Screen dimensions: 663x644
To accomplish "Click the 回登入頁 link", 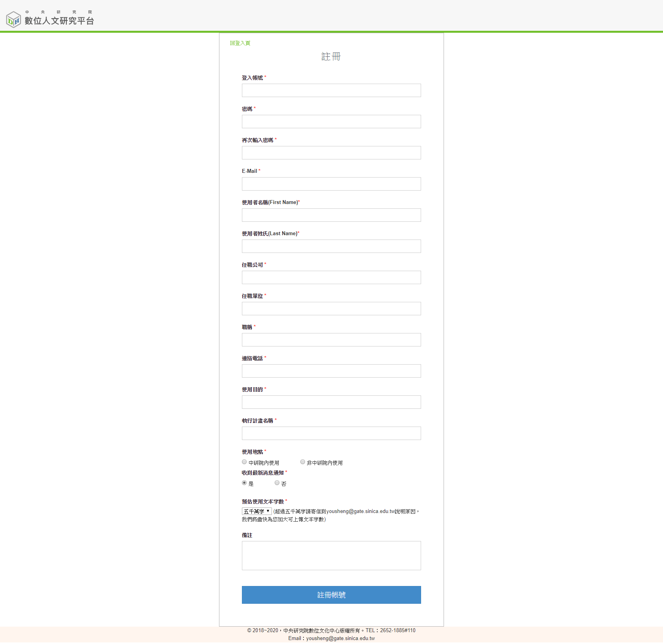I will tap(240, 43).
